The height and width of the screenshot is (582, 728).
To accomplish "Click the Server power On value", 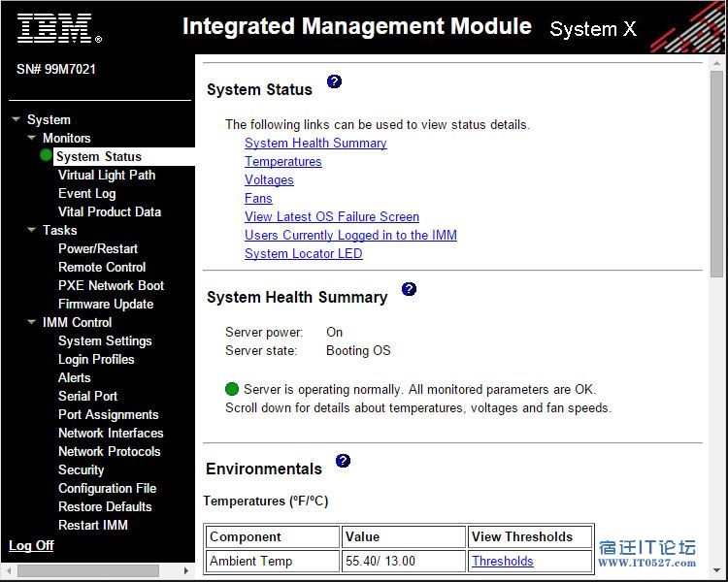I will [334, 332].
